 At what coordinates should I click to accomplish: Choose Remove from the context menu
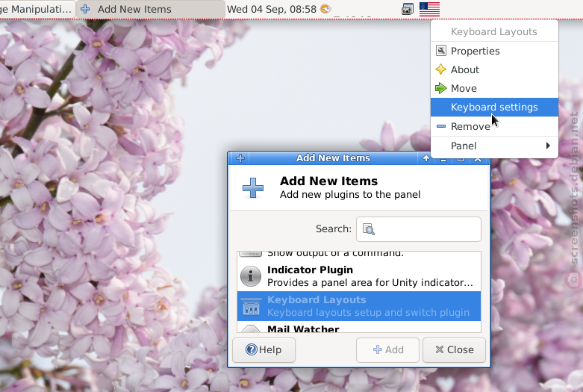[x=494, y=126]
